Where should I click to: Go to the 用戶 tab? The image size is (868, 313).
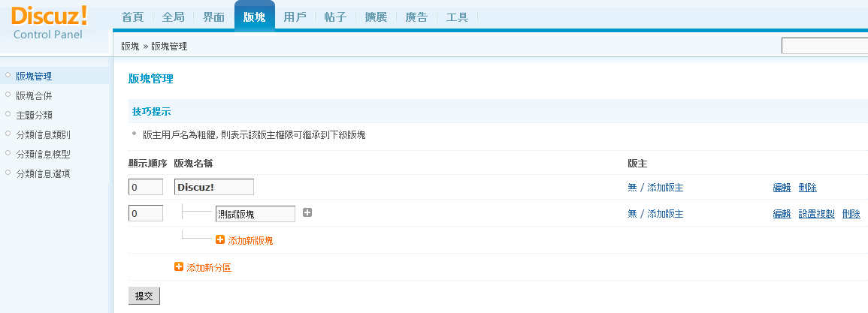(295, 17)
